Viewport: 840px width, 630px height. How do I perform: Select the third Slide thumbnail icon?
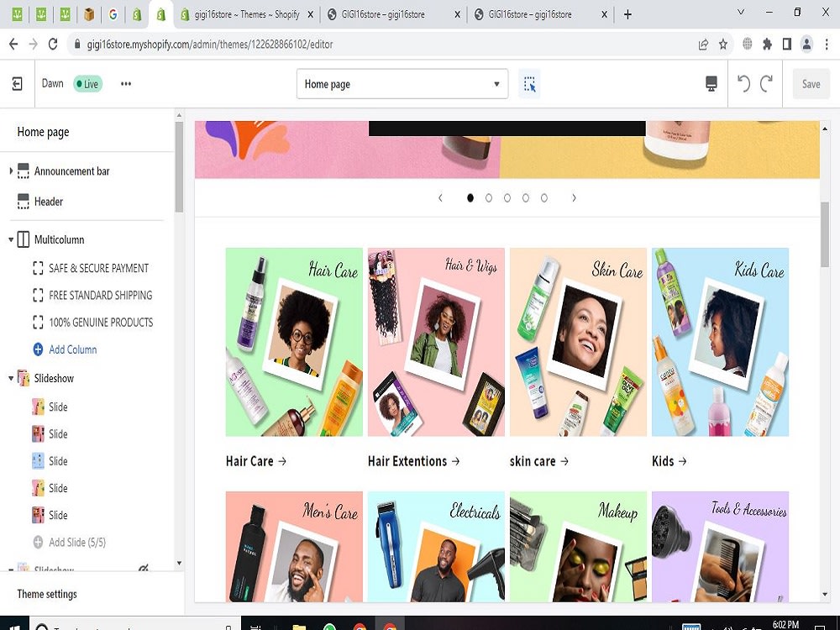click(x=38, y=461)
